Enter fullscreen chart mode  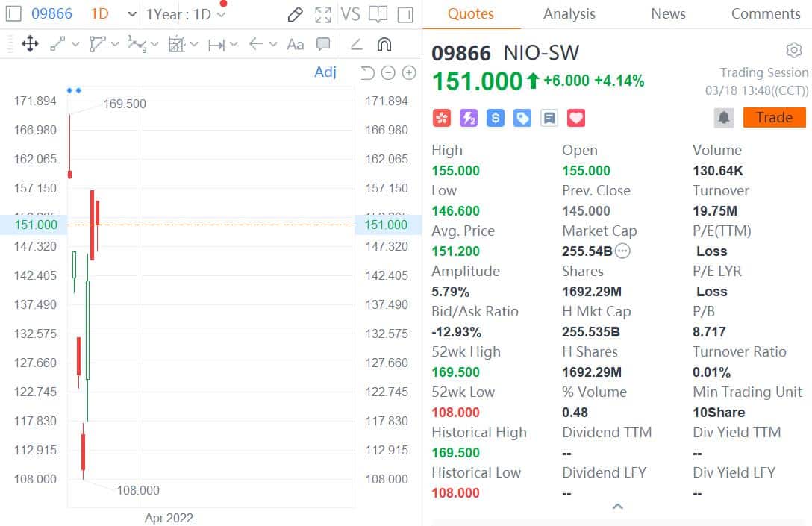tap(323, 14)
